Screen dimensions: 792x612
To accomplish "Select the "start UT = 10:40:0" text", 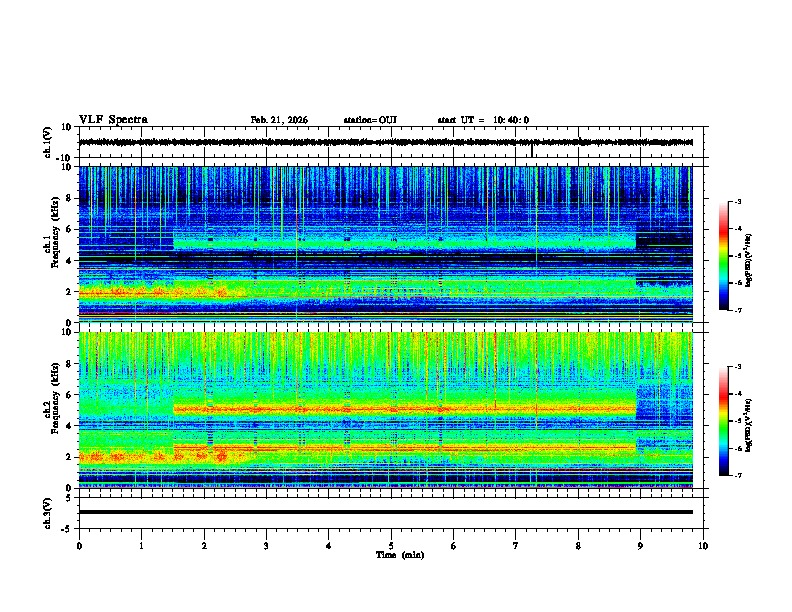I will pyautogui.click(x=483, y=120).
